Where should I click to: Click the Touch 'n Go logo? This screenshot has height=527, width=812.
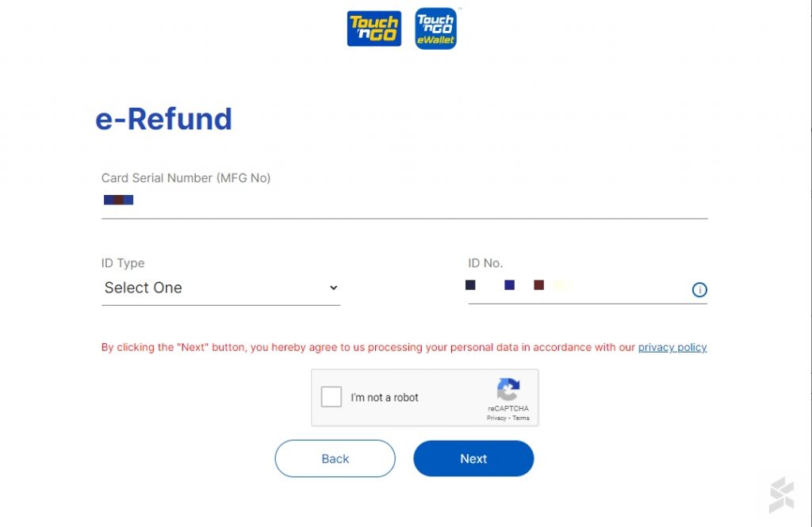coord(373,29)
